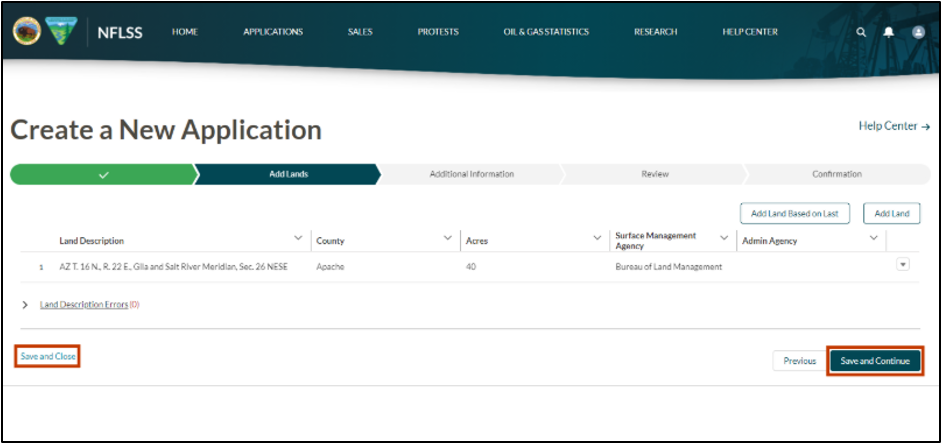Open the HELP CENTER menu item
This screenshot has width=942, height=444.
pyautogui.click(x=750, y=32)
